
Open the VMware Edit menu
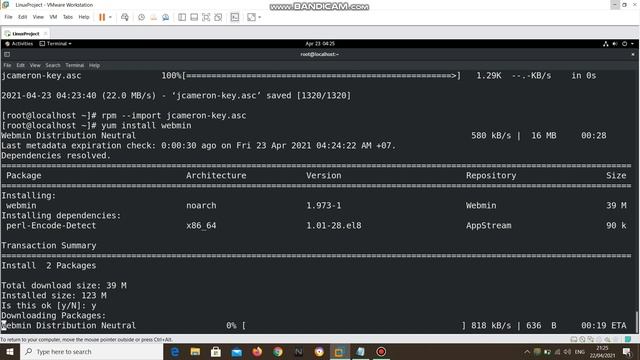click(x=22, y=17)
